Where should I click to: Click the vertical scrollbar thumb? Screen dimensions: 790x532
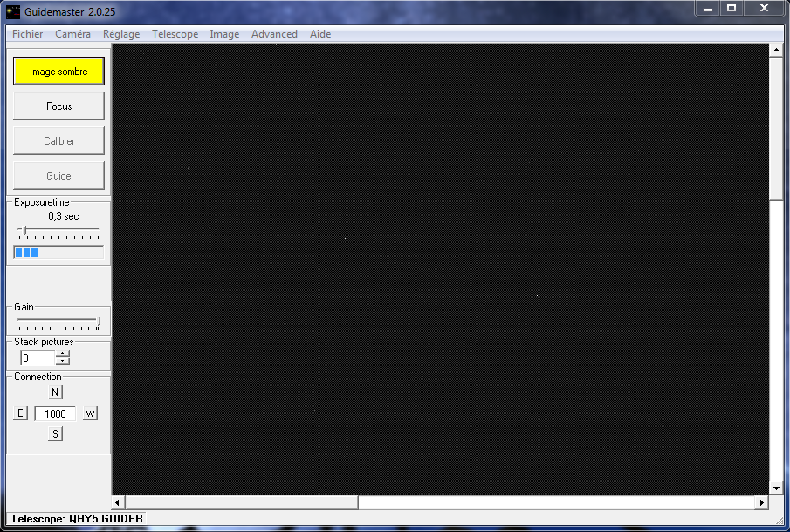click(x=776, y=128)
